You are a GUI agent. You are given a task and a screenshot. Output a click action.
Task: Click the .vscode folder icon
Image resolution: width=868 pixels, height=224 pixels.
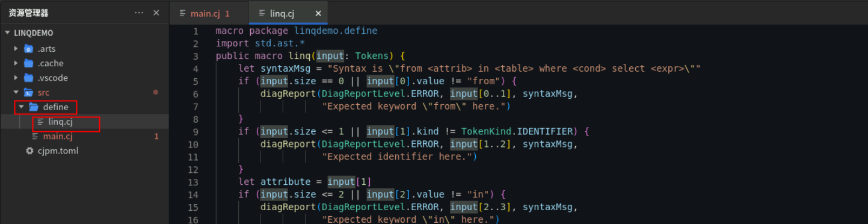tap(28, 78)
